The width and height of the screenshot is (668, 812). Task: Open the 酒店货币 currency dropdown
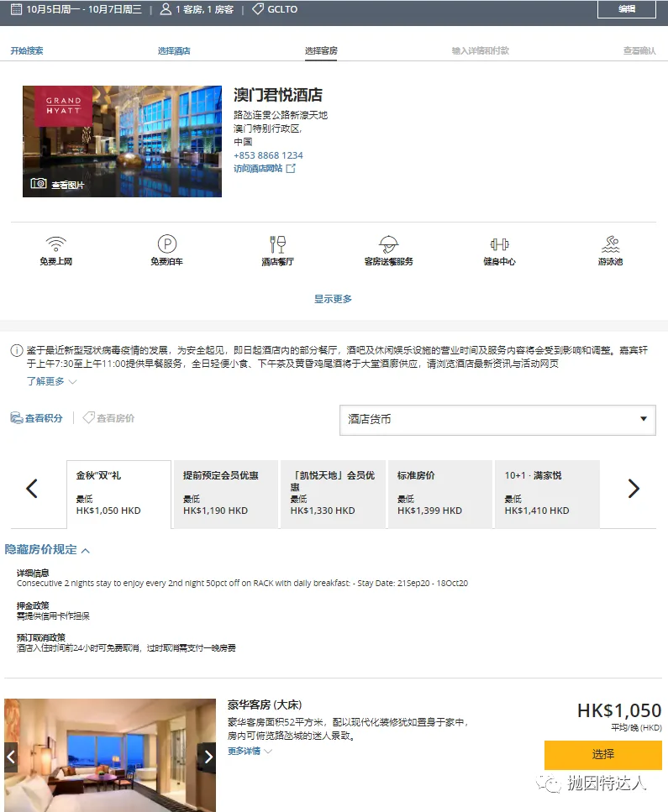click(x=497, y=420)
